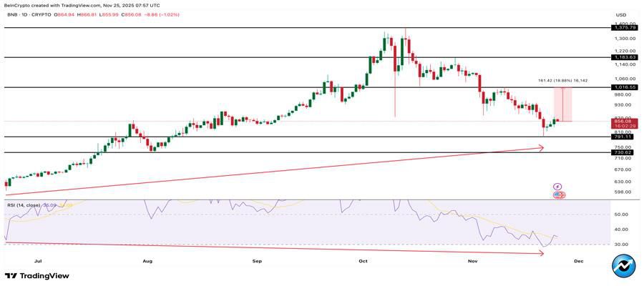Click the 161.42 (18.88%) measurement label

[562, 81]
